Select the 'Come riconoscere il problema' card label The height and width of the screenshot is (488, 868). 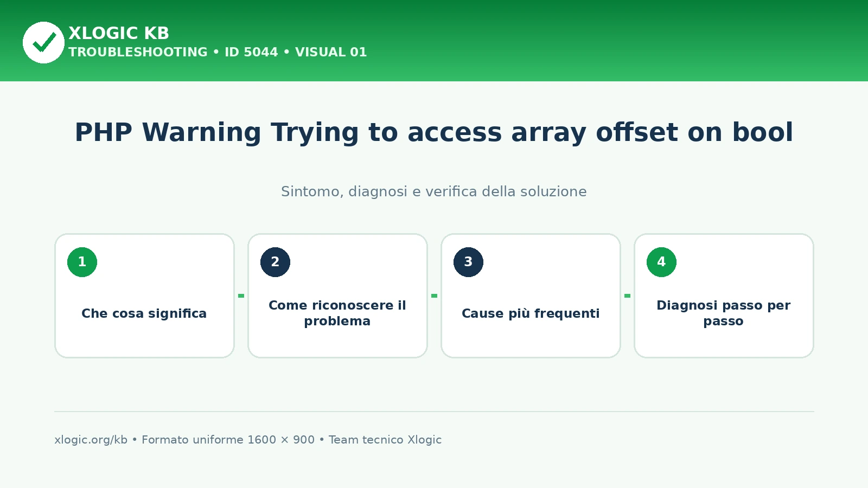[337, 313]
